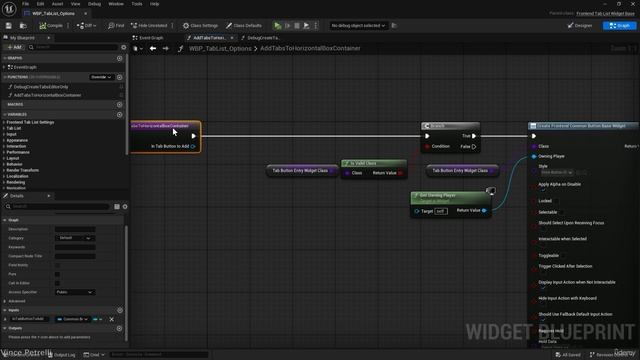640x360 pixels.
Task: Toggle the Call In Editor checkbox
Action: [x=57, y=283]
